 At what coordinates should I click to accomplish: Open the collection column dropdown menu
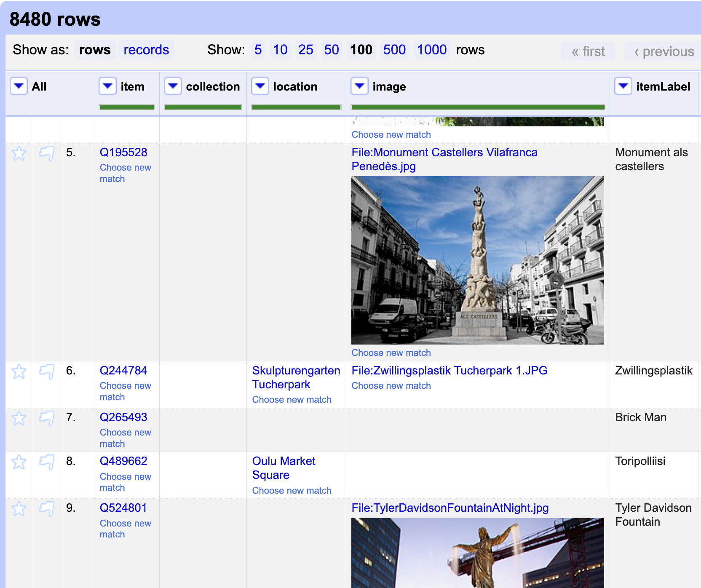click(173, 86)
